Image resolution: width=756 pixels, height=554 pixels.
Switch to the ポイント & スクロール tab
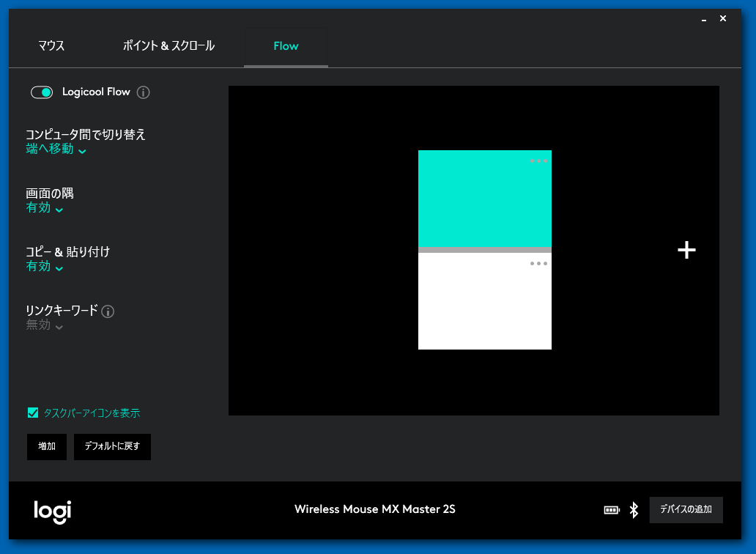[168, 46]
